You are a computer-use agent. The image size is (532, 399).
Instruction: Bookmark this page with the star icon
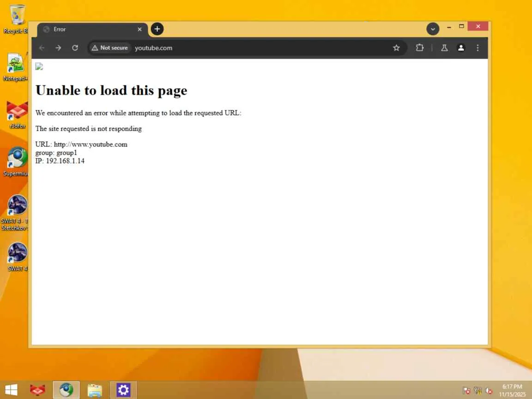[396, 48]
